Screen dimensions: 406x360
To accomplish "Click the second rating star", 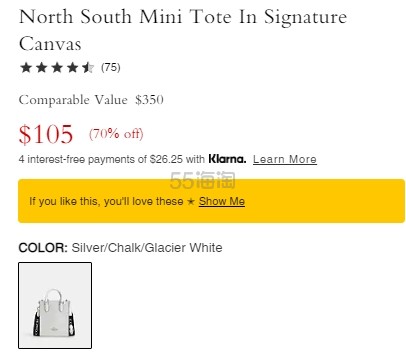I will click(x=41, y=68).
